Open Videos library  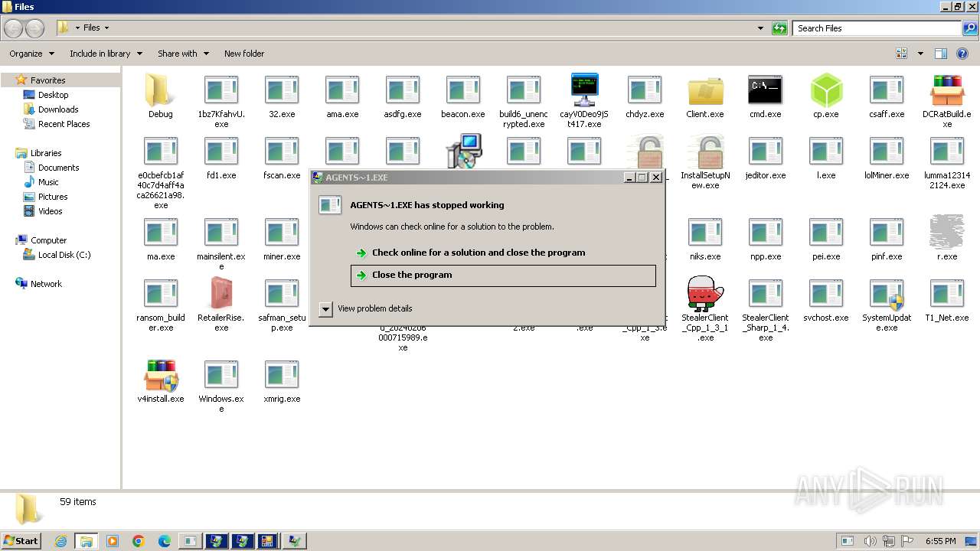(x=50, y=211)
